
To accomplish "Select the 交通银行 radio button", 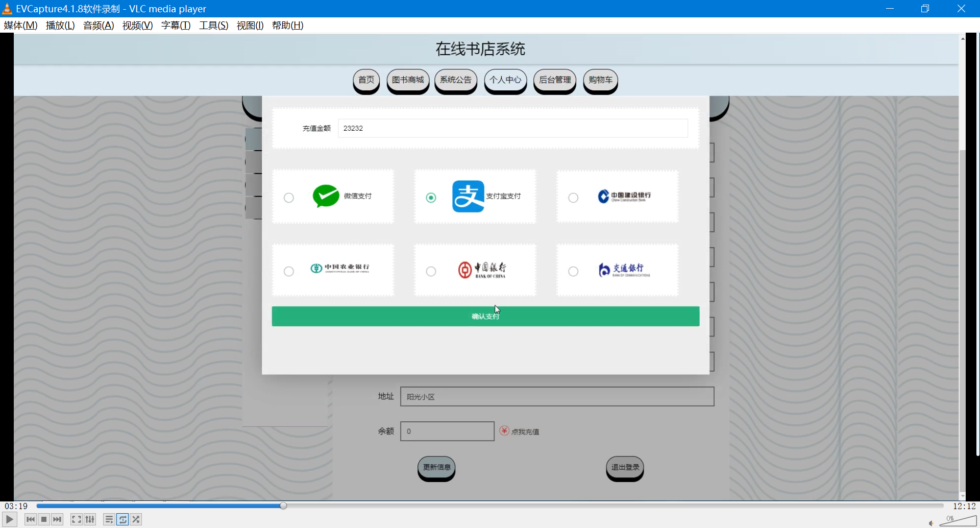I will pyautogui.click(x=573, y=271).
